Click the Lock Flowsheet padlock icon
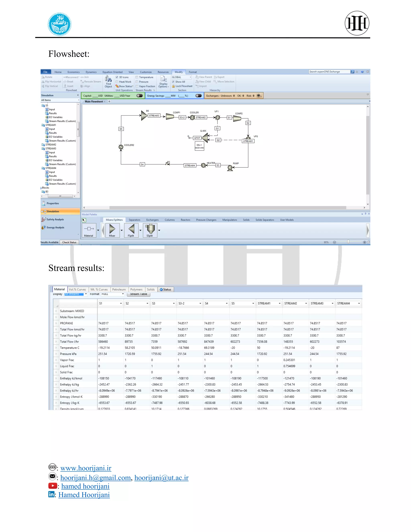 click(173, 86)
